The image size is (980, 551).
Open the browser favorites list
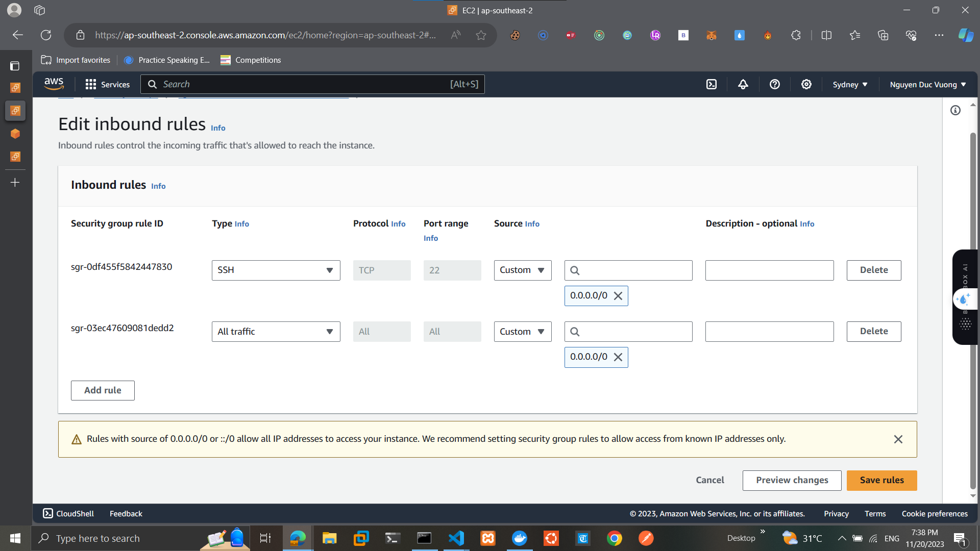pyautogui.click(x=855, y=35)
